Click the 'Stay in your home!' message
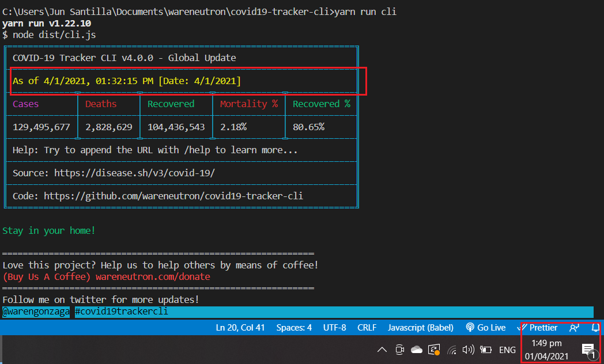This screenshot has width=604, height=364. pos(48,230)
